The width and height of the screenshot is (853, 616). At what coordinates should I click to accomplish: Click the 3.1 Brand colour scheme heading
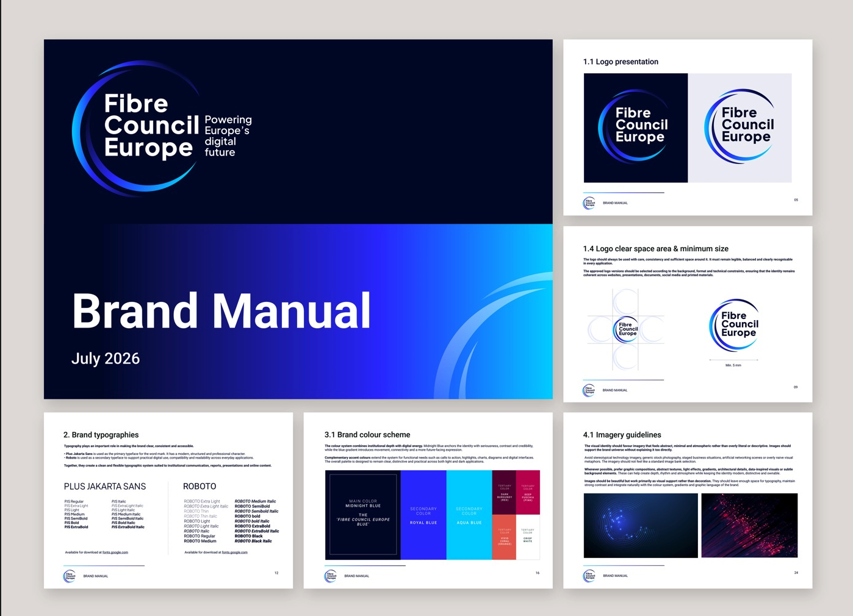pyautogui.click(x=367, y=435)
